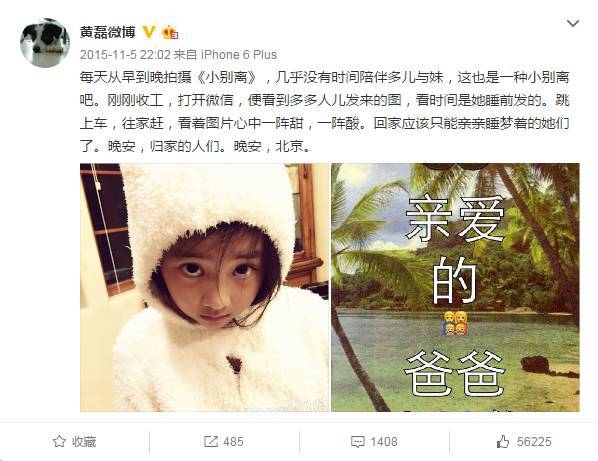Image resolution: width=598 pixels, height=461 pixels.
Task: Open the 黄磊微博 username link
Action: (x=108, y=32)
